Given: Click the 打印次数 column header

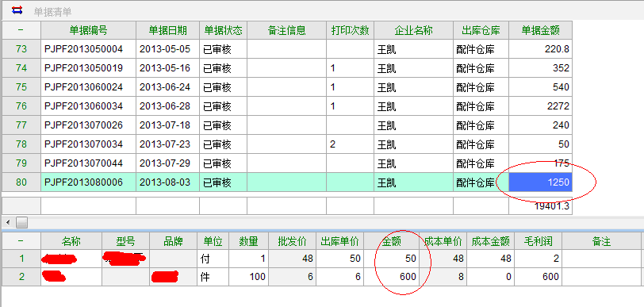Looking at the screenshot, I should (x=351, y=30).
